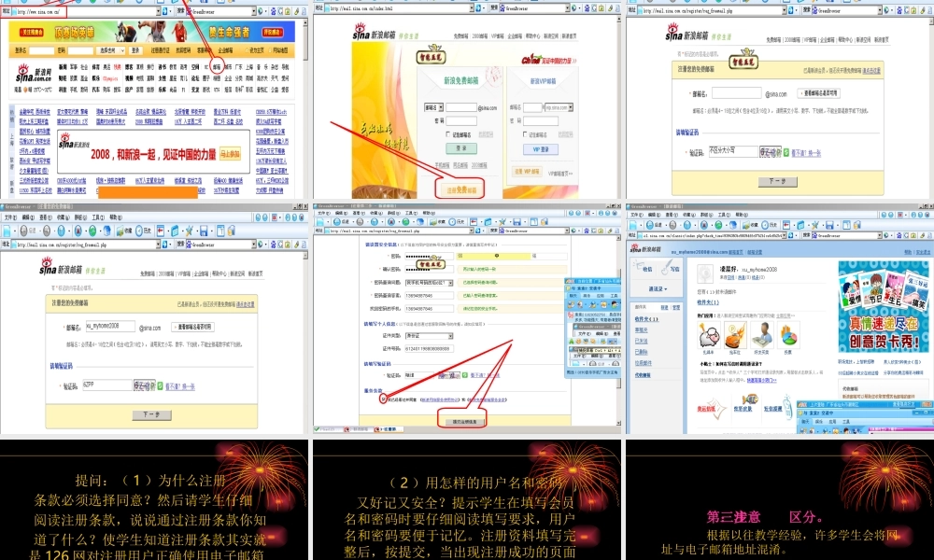This screenshot has height=560, width=934.
Task: Click green captcha refresh icon in password form
Action: click(464, 375)
